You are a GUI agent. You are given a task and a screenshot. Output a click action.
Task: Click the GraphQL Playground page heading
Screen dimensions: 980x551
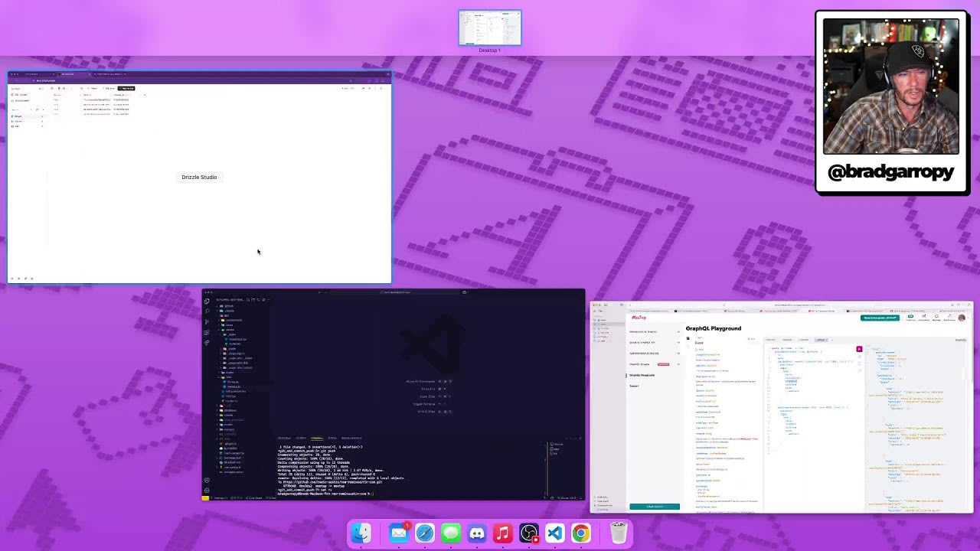click(714, 328)
